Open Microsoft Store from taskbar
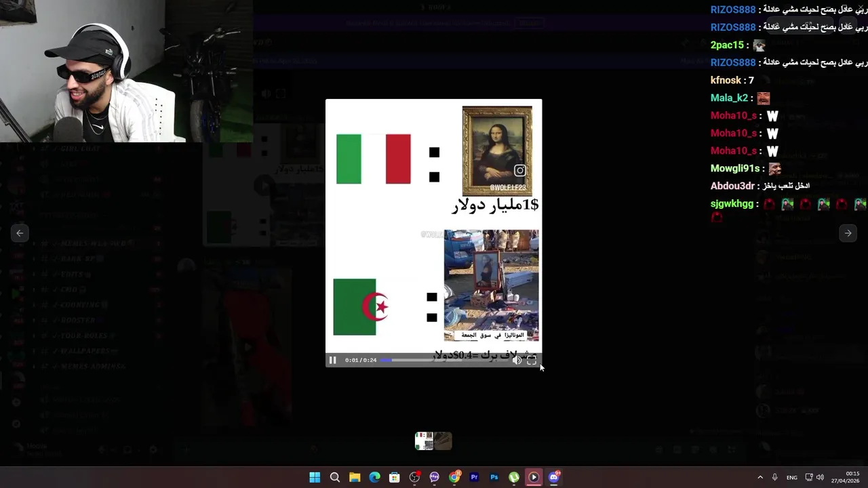Screen dimensions: 868x488 pos(395,477)
